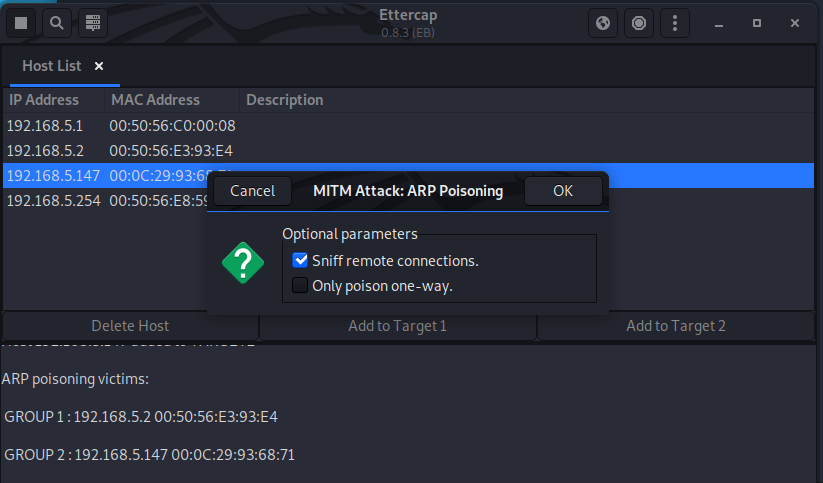
Task: Sort by IP Address column header
Action: coord(44,100)
